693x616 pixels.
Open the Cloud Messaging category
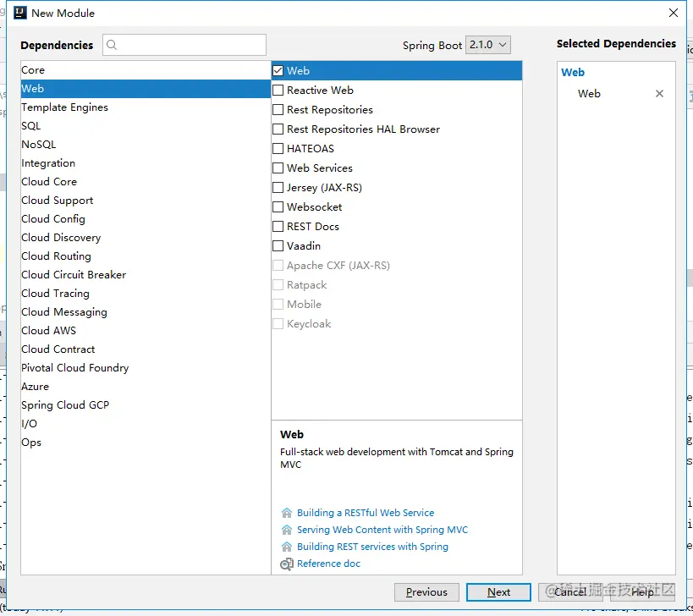(146, 312)
